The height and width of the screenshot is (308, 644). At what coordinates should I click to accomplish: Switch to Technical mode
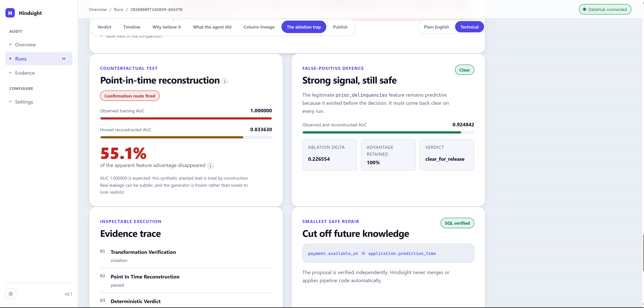pyautogui.click(x=469, y=27)
